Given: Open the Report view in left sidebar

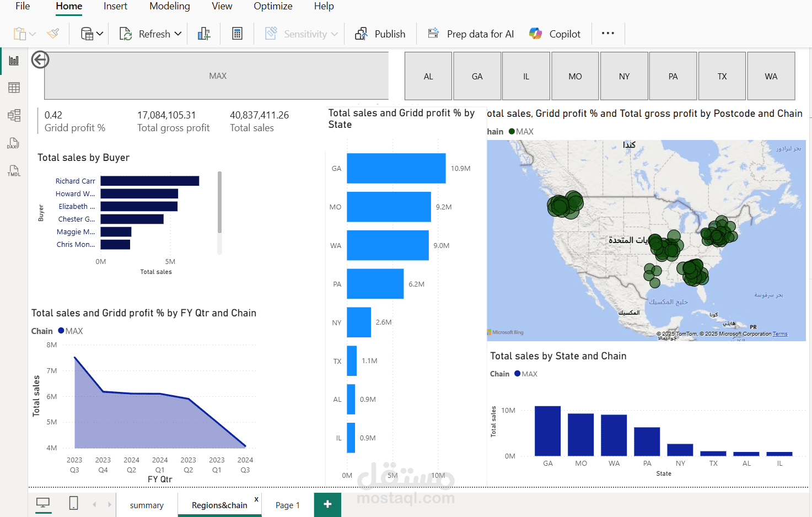Looking at the screenshot, I should pos(14,61).
